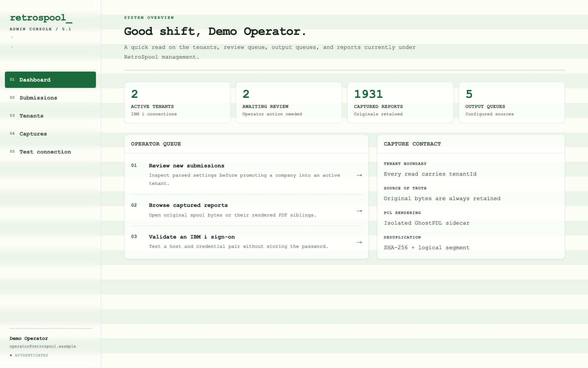Click 'Originals retained' caption

(x=378, y=114)
